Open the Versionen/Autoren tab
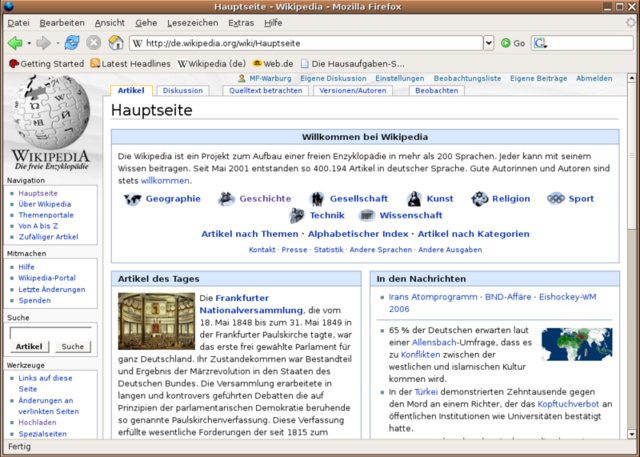 (353, 91)
